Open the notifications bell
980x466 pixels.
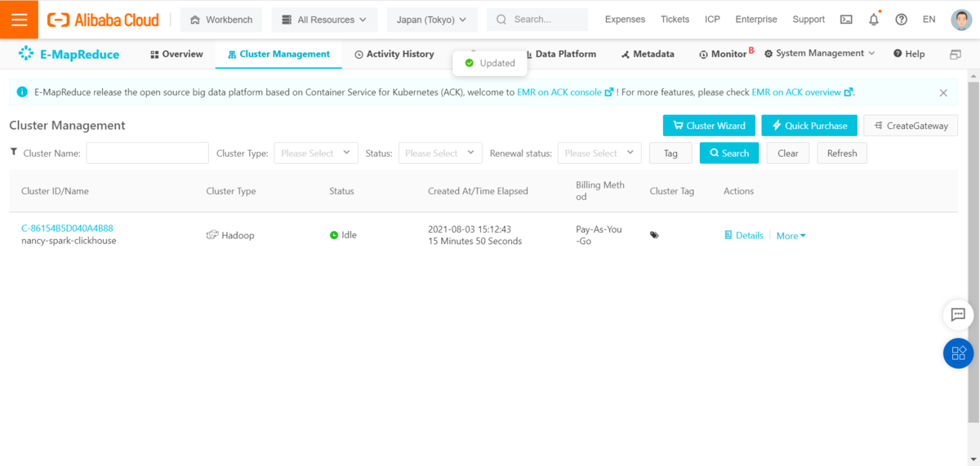(874, 20)
